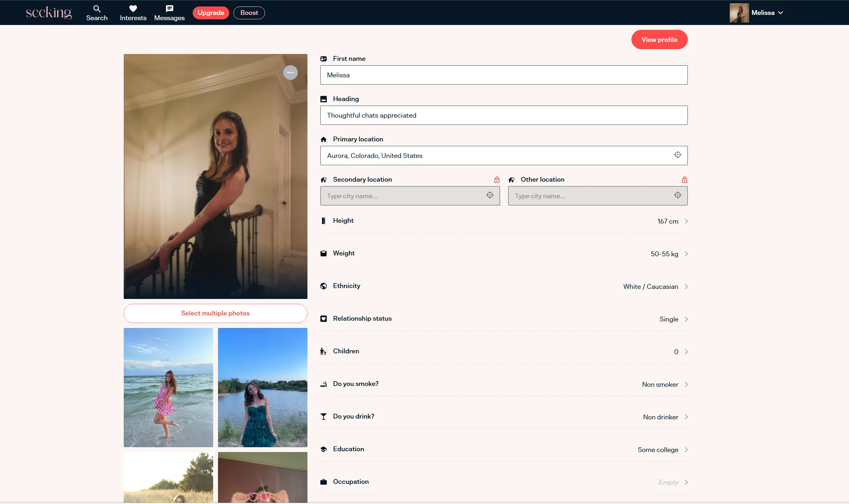Click Select multiple photos
This screenshot has height=504, width=849.
[x=215, y=313]
